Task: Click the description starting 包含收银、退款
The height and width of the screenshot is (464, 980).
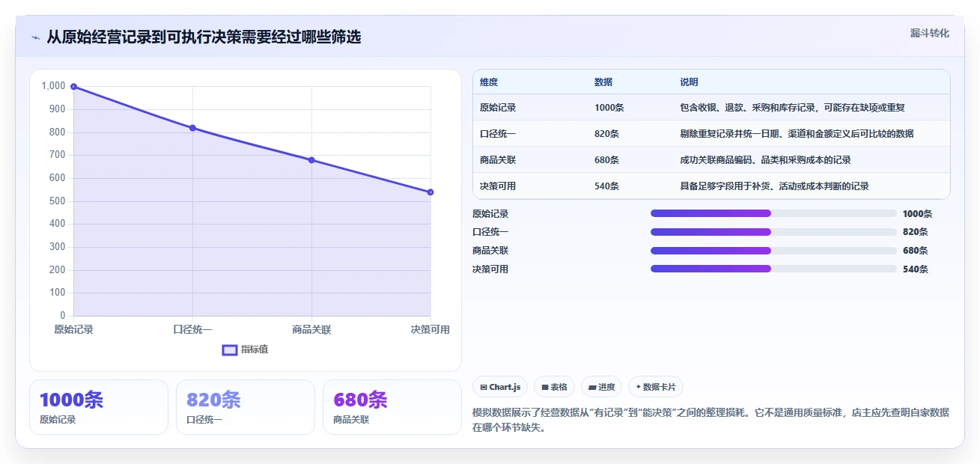Action: (x=792, y=108)
